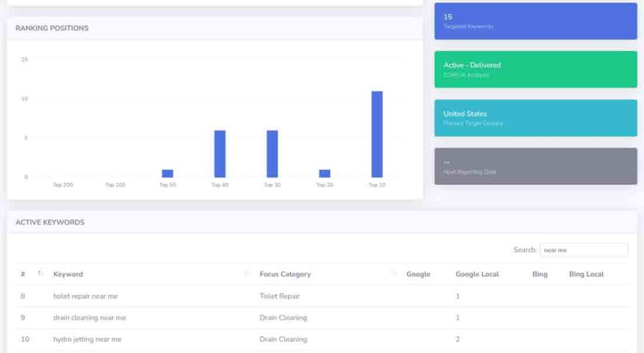Click the Bing Local column header
The width and height of the screenshot is (644, 353).
pyautogui.click(x=586, y=274)
